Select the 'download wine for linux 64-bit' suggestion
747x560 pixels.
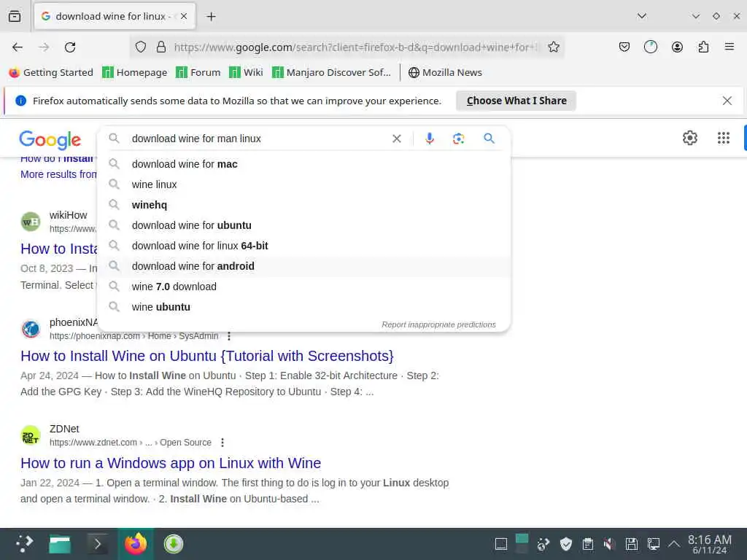(x=304, y=246)
